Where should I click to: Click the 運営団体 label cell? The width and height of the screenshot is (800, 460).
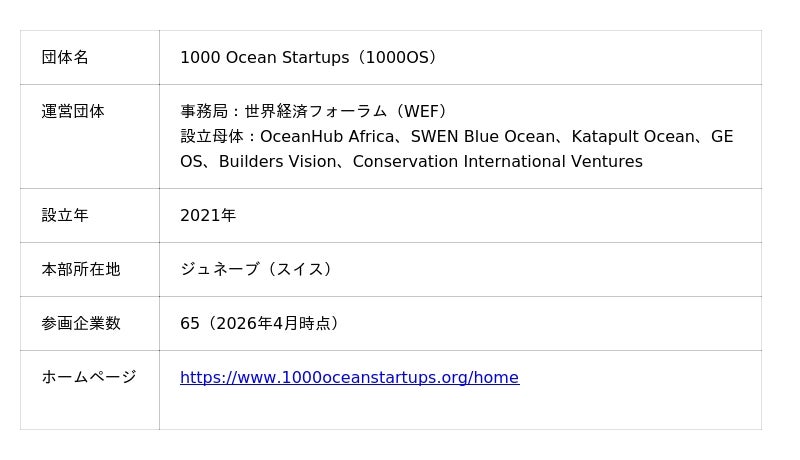point(73,112)
